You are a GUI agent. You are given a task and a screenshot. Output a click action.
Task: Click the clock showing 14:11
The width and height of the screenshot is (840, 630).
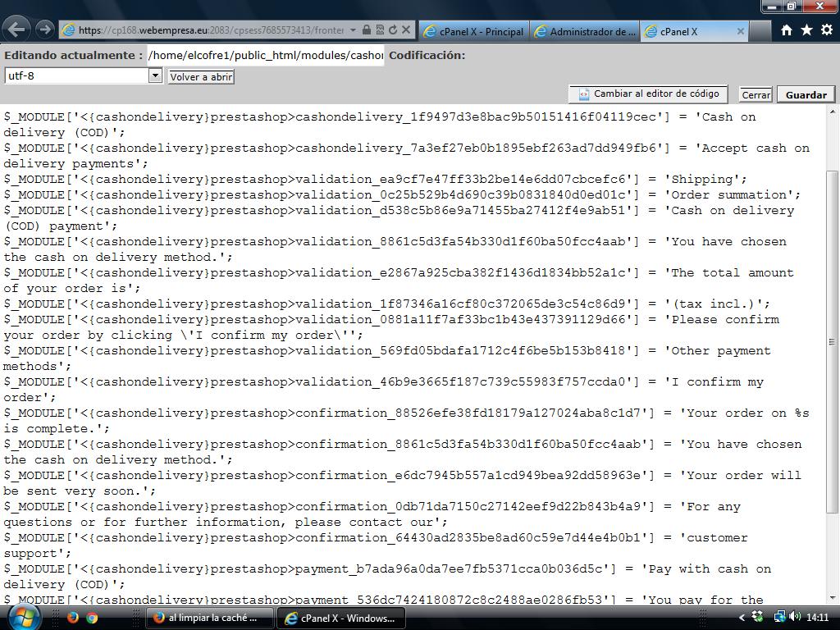click(x=818, y=618)
